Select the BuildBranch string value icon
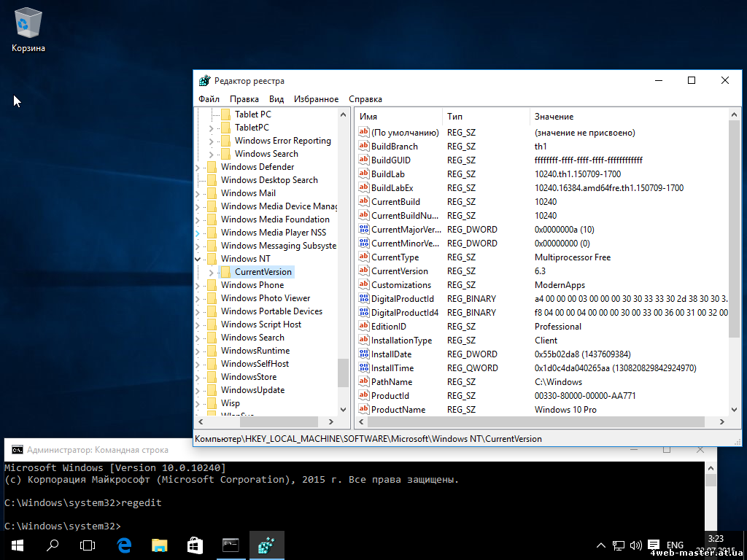This screenshot has height=560, width=747. tap(364, 146)
